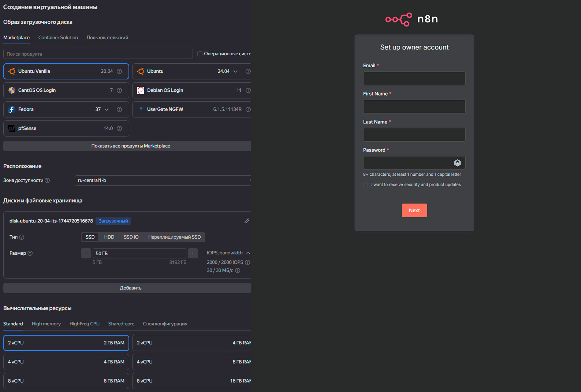This screenshot has height=392, width=581.
Task: Switch to the Container Solution tab
Action: (x=58, y=38)
